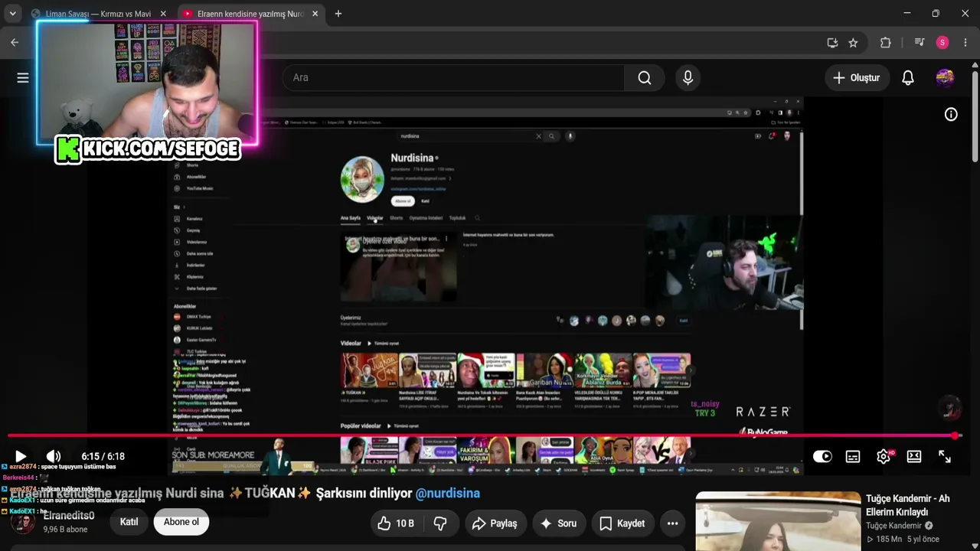
Task: Open the Chrome three-dot menu
Action: click(x=965, y=43)
